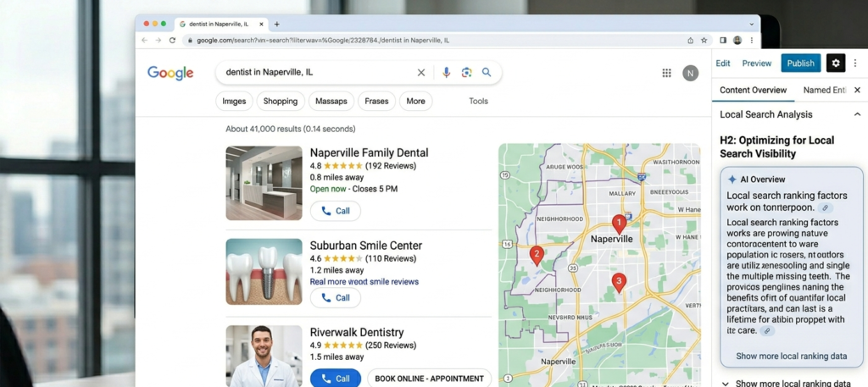The height and width of the screenshot is (387, 868).
Task: Open the Naperville Family Dental office photo
Action: pos(264,183)
